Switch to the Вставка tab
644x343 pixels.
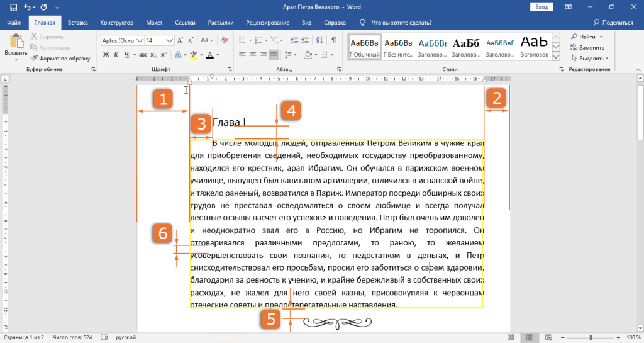[x=77, y=23]
